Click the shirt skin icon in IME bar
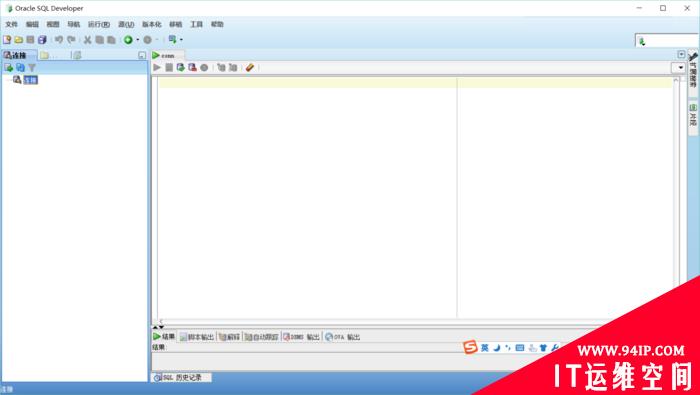The width and height of the screenshot is (700, 395). click(543, 348)
